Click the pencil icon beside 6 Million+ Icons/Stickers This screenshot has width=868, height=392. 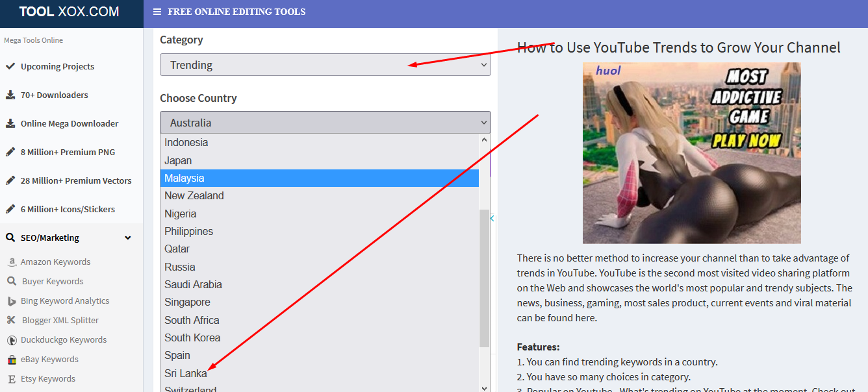[x=10, y=209]
